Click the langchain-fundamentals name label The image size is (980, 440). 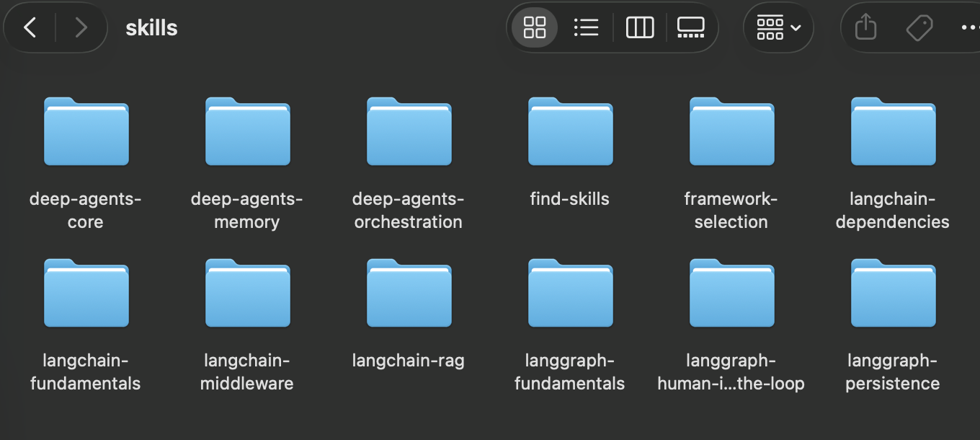[86, 372]
